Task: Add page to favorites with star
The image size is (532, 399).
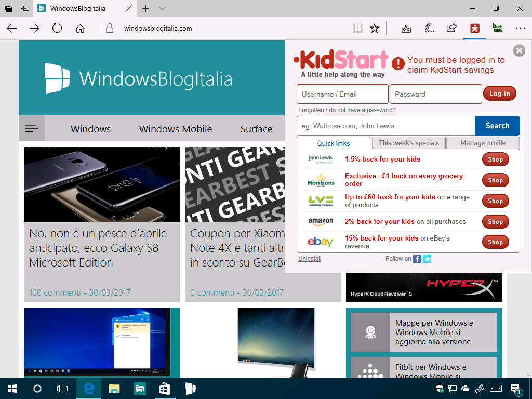Action: click(x=375, y=28)
